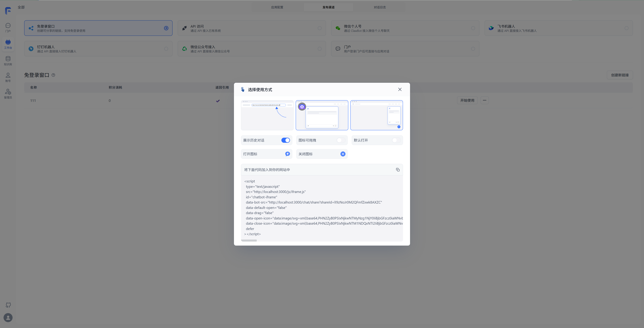Switch to the 发布渠道 tab
The height and width of the screenshot is (328, 644).
(328, 7)
